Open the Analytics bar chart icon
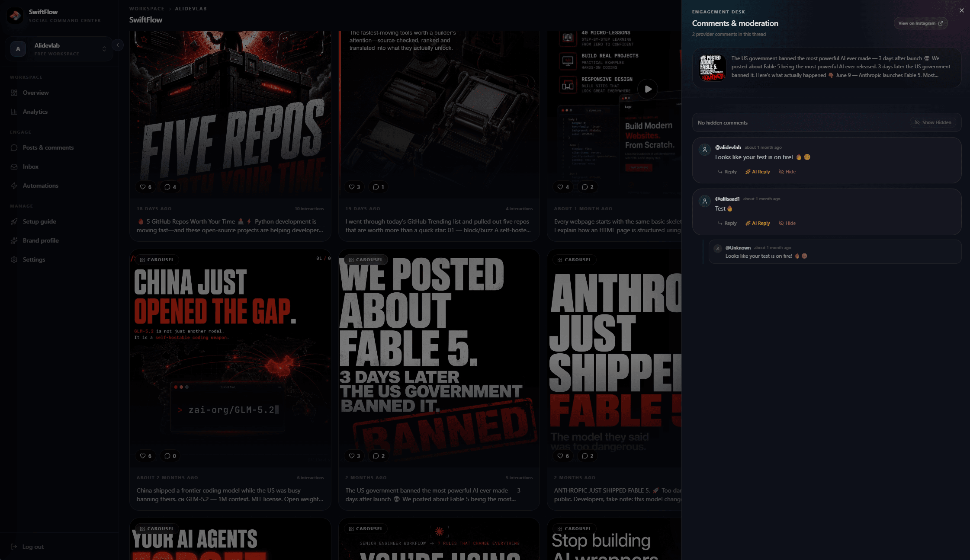970x560 pixels. (14, 112)
